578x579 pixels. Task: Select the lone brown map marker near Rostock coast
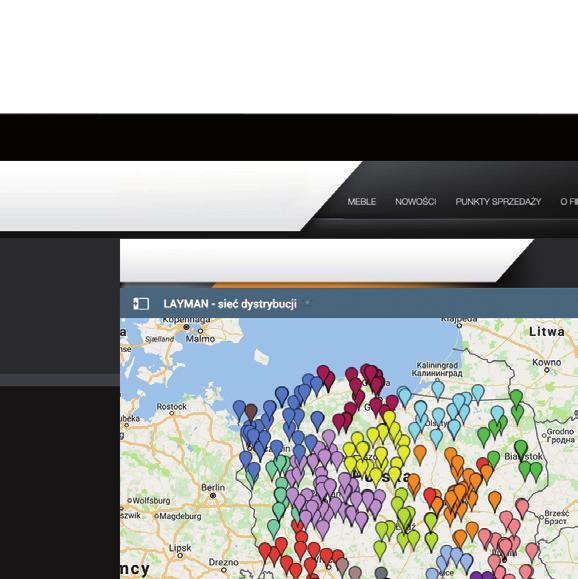251,412
